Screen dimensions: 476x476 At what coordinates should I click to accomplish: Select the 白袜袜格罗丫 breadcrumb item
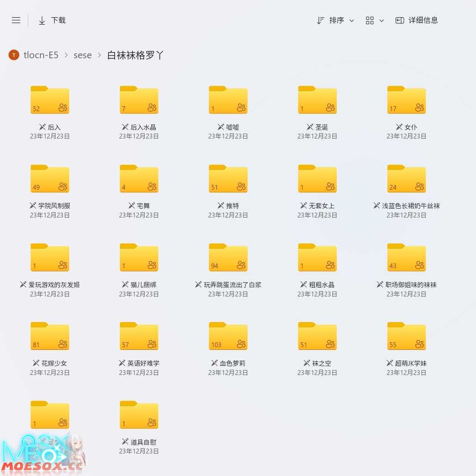(135, 55)
